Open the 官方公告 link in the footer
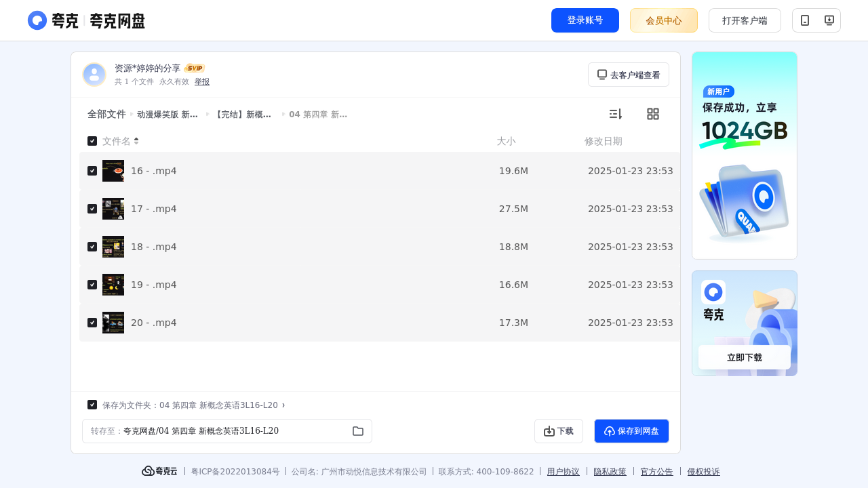 click(657, 472)
